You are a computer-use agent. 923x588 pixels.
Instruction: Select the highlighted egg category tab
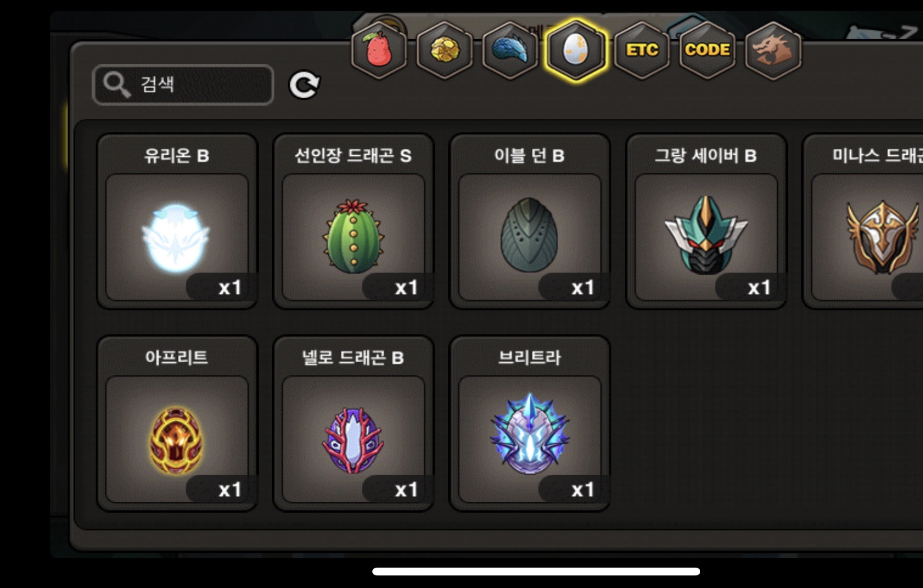(576, 50)
